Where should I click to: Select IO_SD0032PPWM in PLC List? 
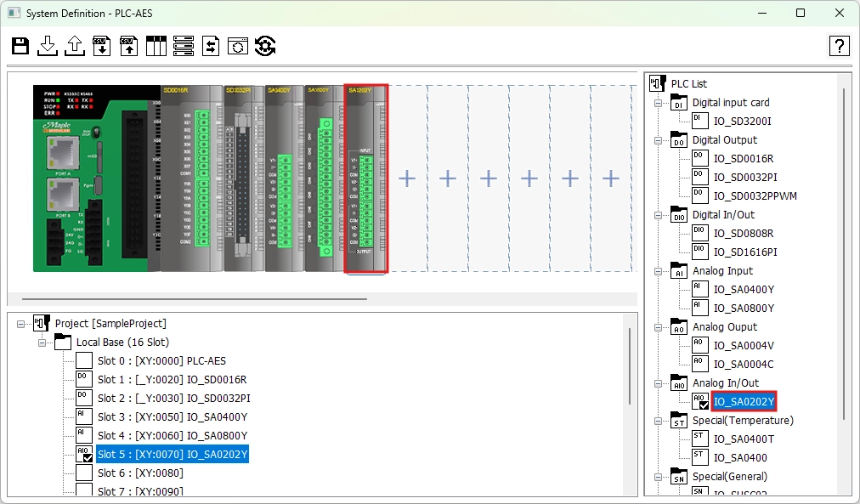755,195
